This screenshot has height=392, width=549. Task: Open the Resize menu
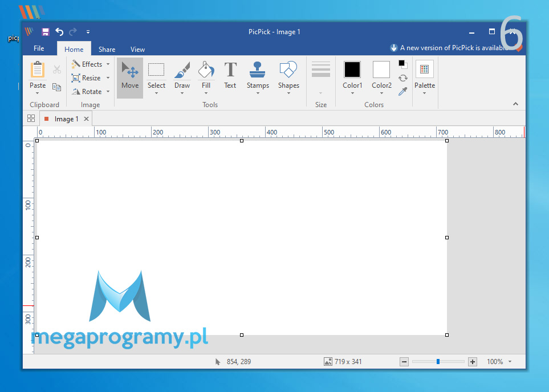click(x=91, y=77)
